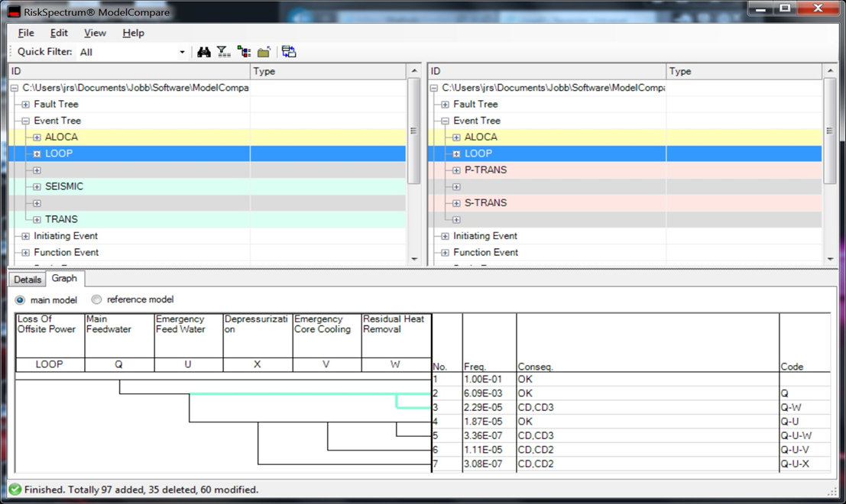Click the filter funnel toolbar icon

click(x=223, y=52)
